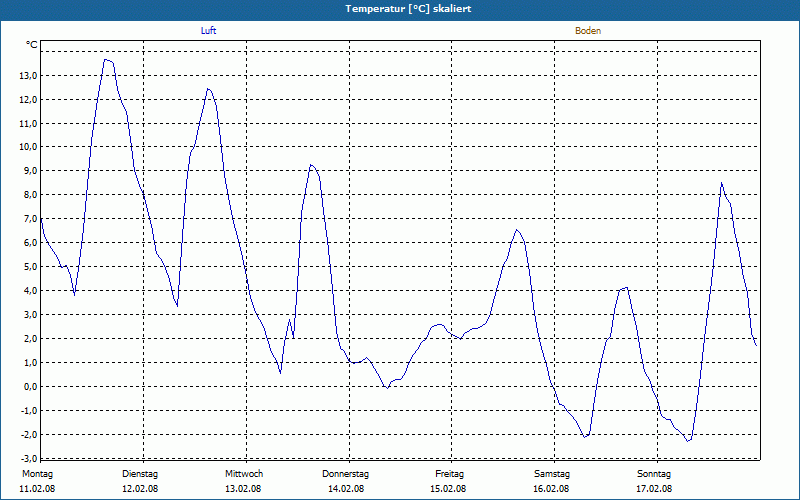The width and height of the screenshot is (800, 500).
Task: Click the 13,0 y-axis tick label
Action: tap(28, 76)
